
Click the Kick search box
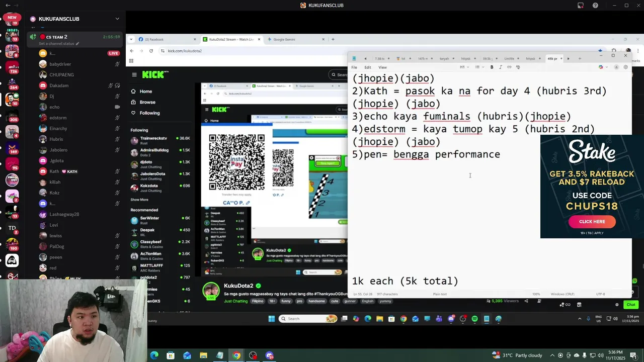[340, 74]
